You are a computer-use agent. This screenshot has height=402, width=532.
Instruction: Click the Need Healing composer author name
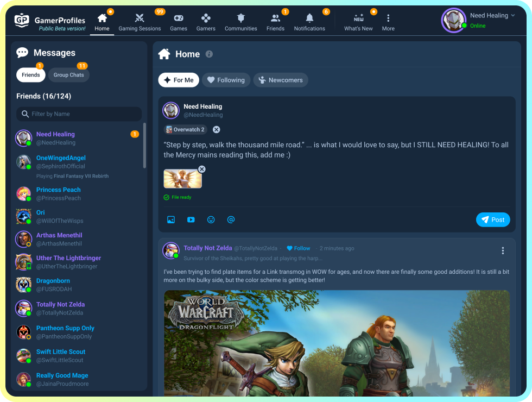coord(203,106)
